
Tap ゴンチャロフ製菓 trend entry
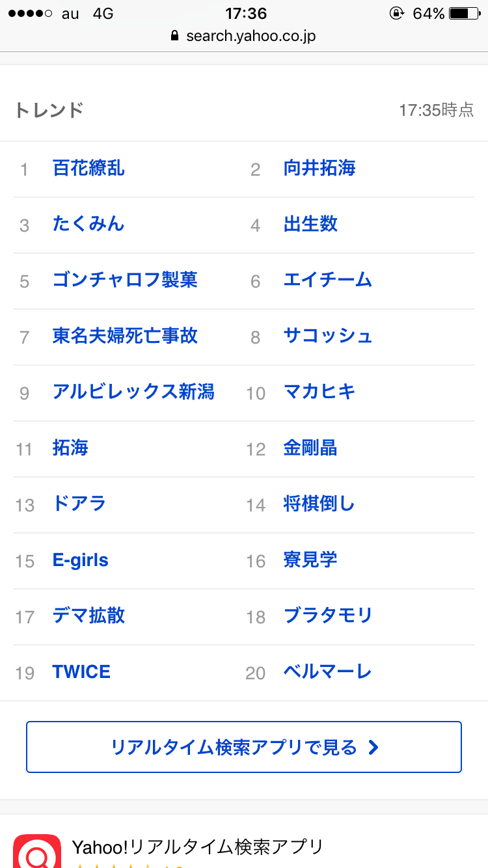click(x=125, y=280)
